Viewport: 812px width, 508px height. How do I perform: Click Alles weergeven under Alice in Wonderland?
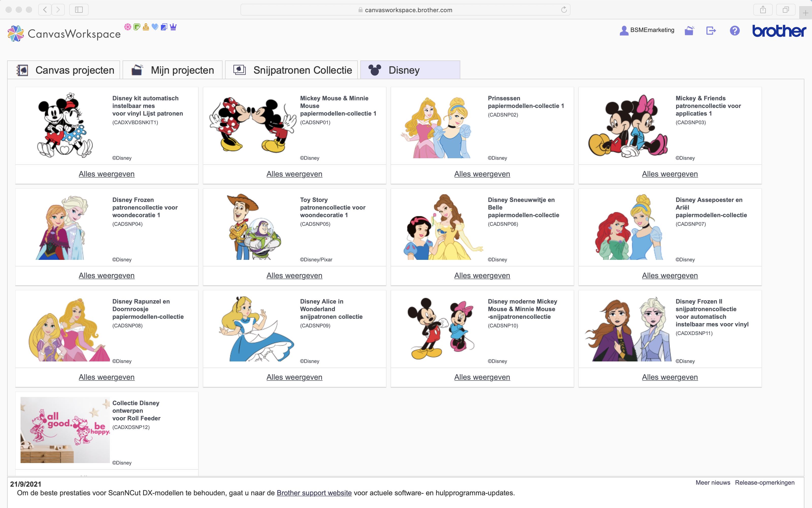(294, 377)
